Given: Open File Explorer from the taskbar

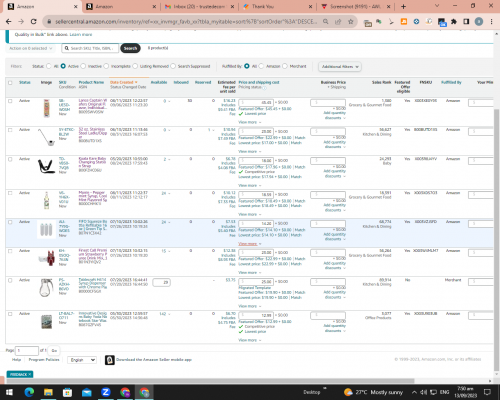Looking at the screenshot, I should 48,392.
